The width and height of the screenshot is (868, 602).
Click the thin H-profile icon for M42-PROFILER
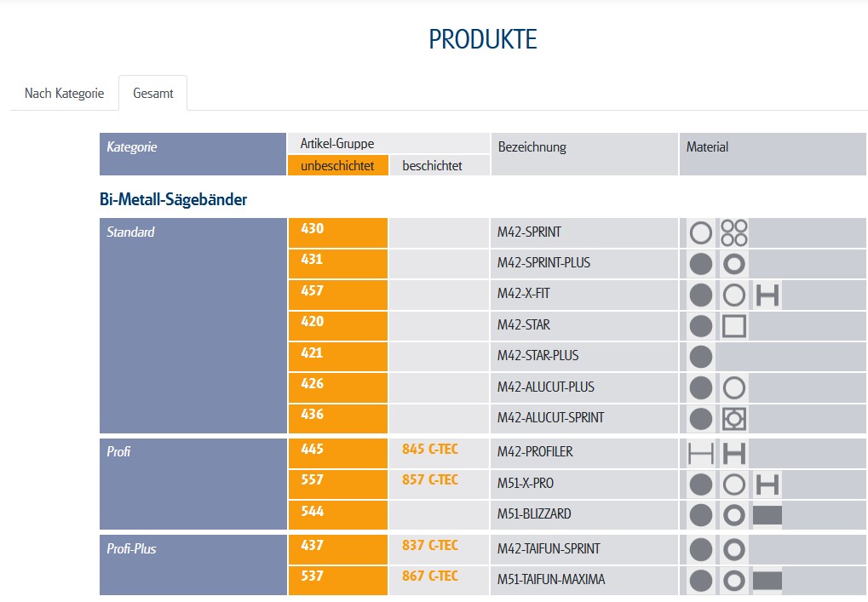click(x=700, y=453)
